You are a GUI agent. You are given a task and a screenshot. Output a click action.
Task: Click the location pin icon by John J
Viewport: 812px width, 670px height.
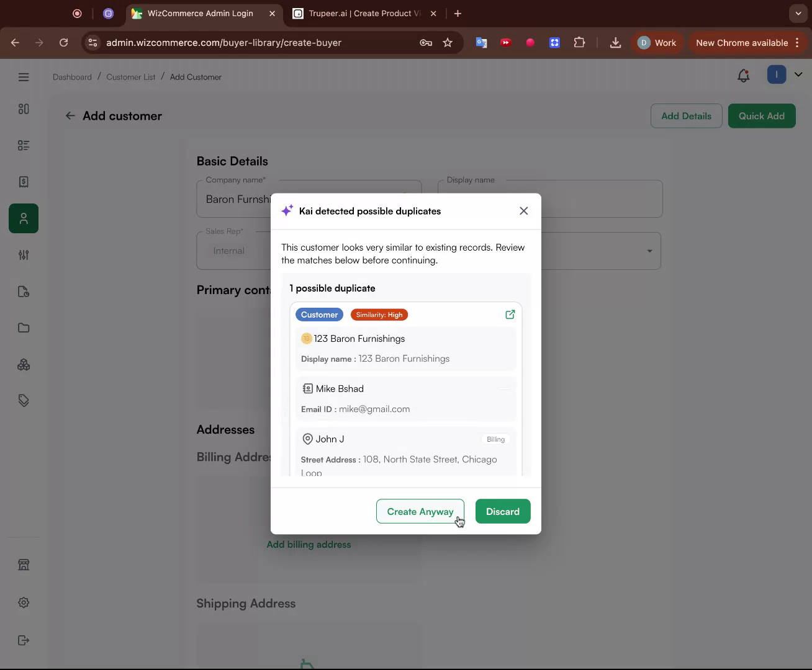pyautogui.click(x=307, y=439)
